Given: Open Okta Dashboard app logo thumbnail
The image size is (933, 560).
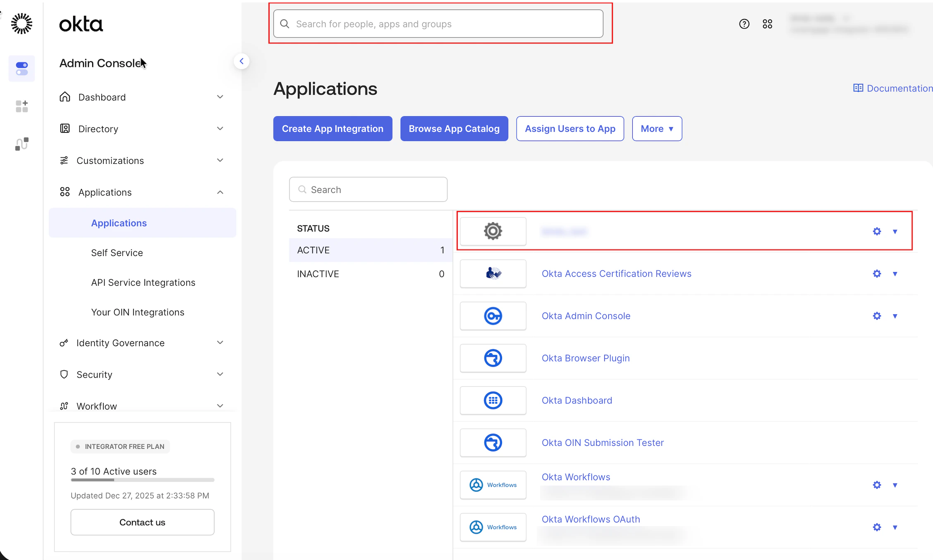Looking at the screenshot, I should pyautogui.click(x=493, y=400).
